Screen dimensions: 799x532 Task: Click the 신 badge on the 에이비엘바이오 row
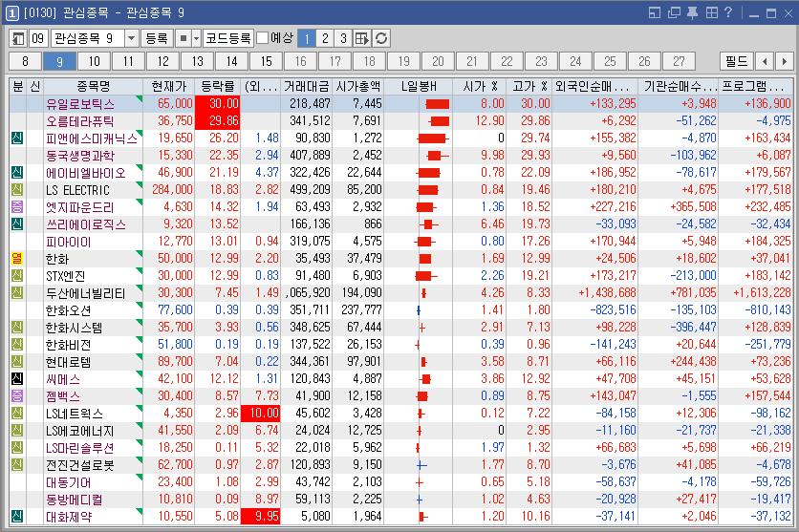17,172
